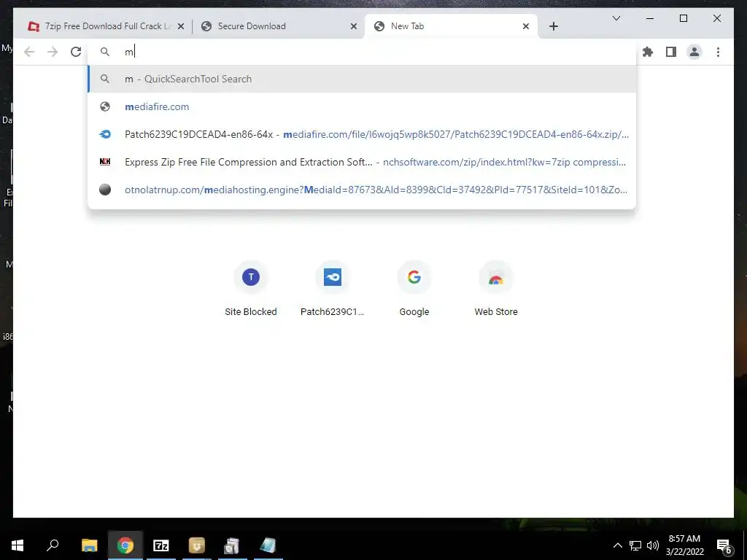This screenshot has height=560, width=747.
Task: Open the Patch6239C1... shortcut tile
Action: pos(332,289)
